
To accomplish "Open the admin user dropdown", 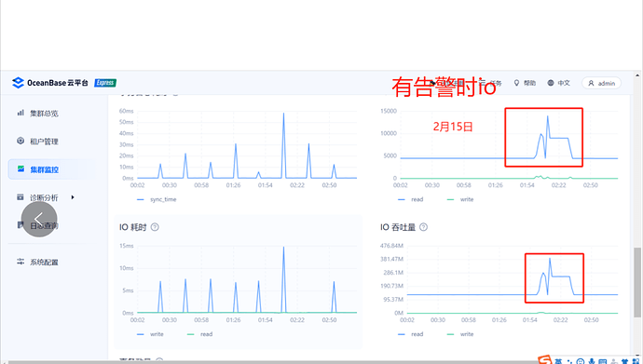I will tap(601, 83).
